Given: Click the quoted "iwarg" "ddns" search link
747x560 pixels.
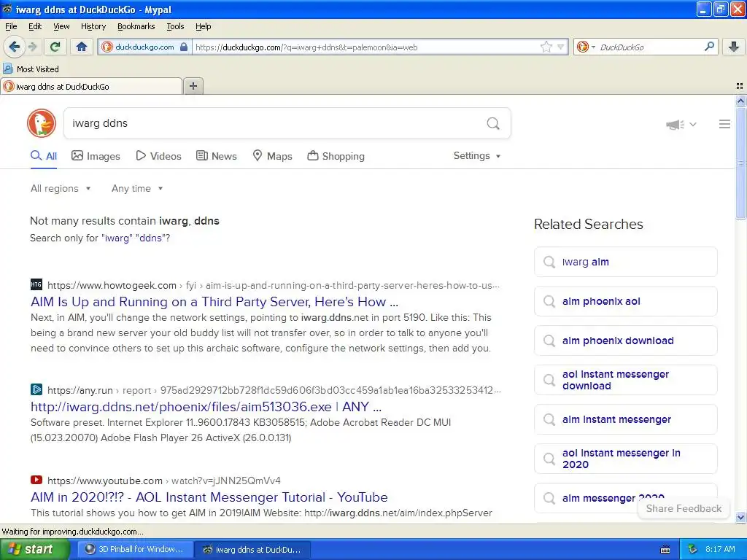Looking at the screenshot, I should click(133, 238).
